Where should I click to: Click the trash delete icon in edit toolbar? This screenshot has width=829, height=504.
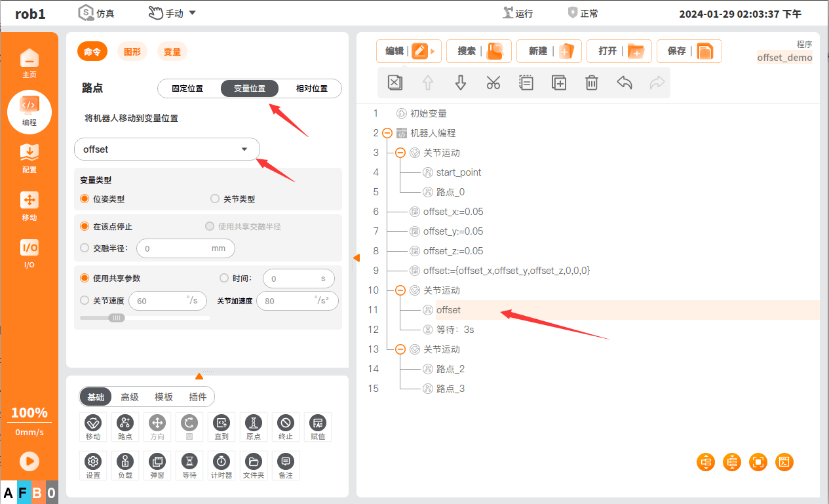[x=591, y=83]
